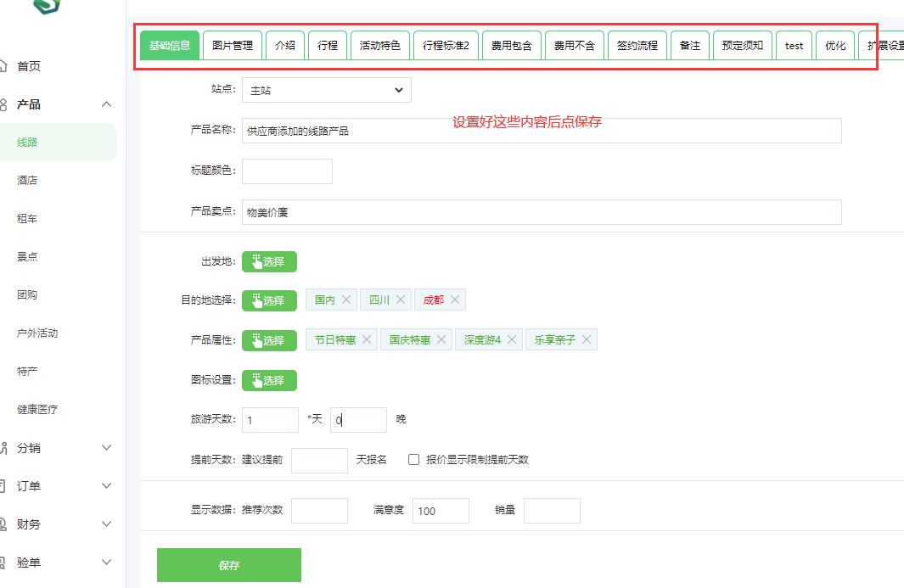Screen dimensions: 904x588
Task: Remove the 四川 destination tag
Action: [401, 300]
